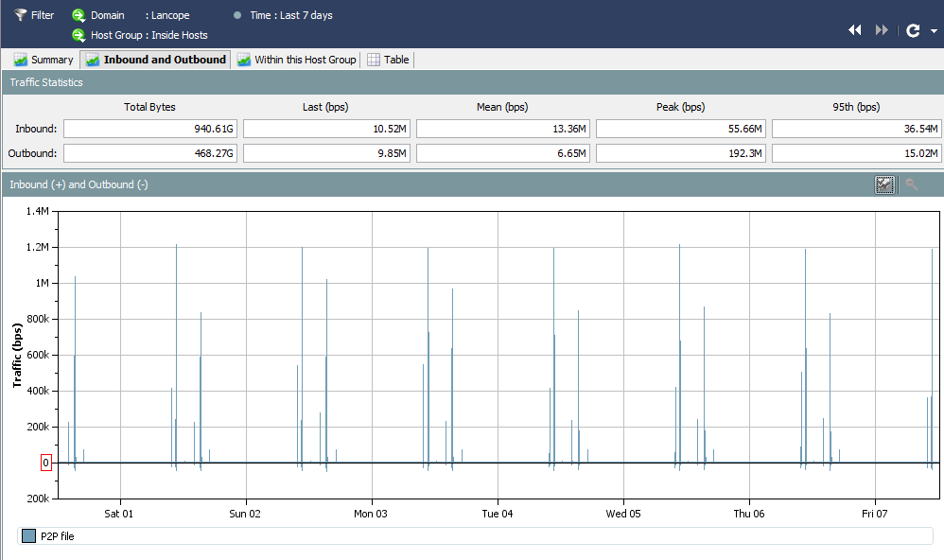Click the Host Group green arrow icon

pyautogui.click(x=79, y=36)
